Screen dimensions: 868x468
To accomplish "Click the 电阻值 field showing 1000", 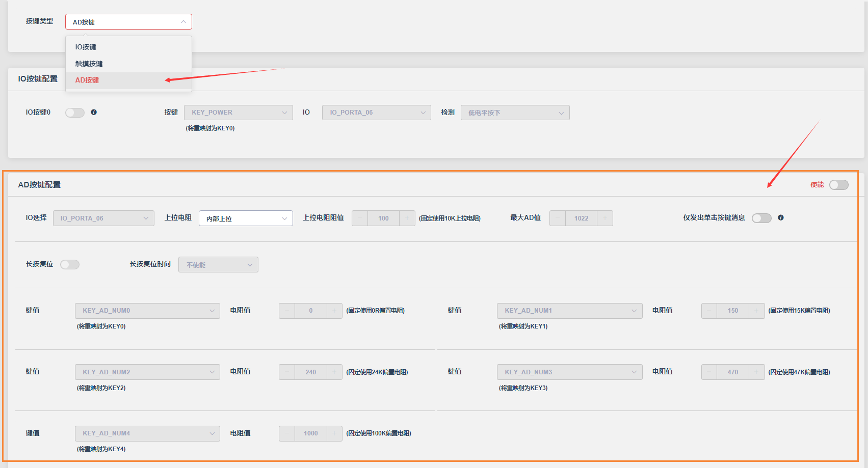I will point(311,433).
